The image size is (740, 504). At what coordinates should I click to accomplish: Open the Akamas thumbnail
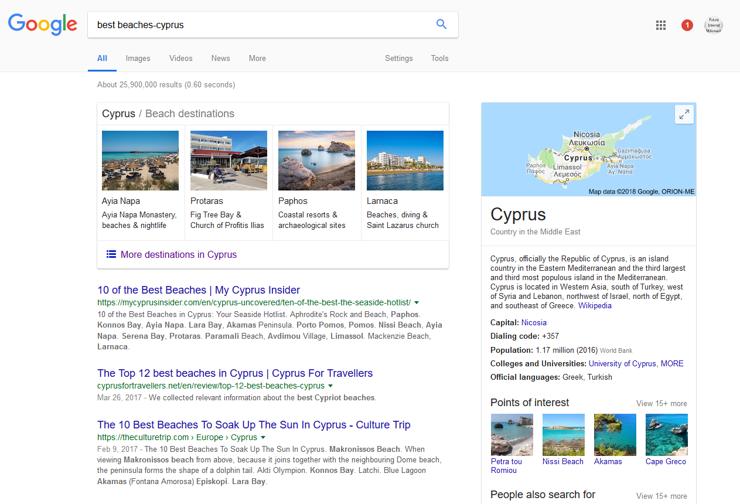click(x=615, y=435)
